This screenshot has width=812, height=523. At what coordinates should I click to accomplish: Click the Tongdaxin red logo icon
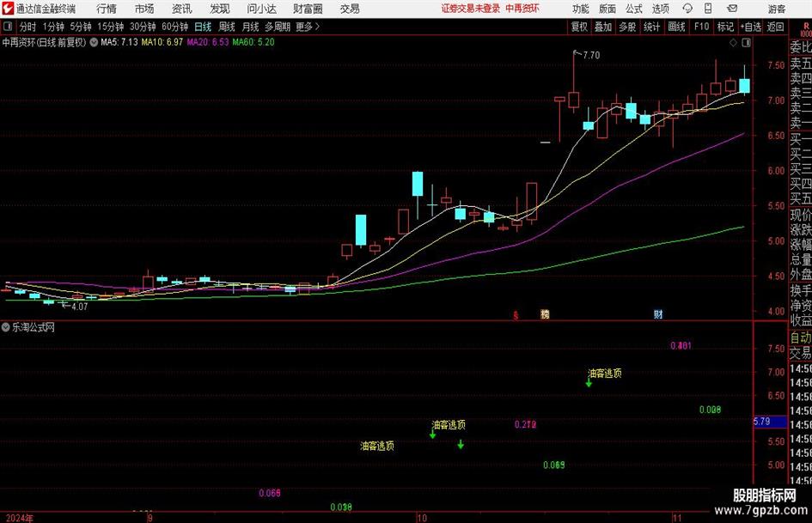pos(7,9)
